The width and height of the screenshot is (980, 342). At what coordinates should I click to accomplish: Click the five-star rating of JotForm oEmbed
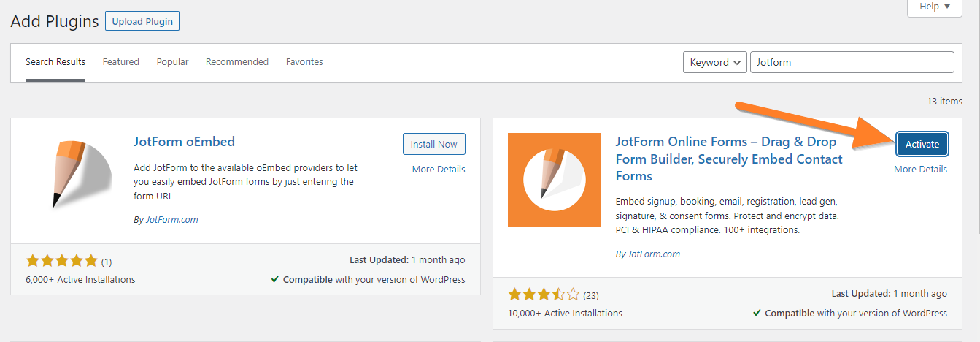point(61,261)
